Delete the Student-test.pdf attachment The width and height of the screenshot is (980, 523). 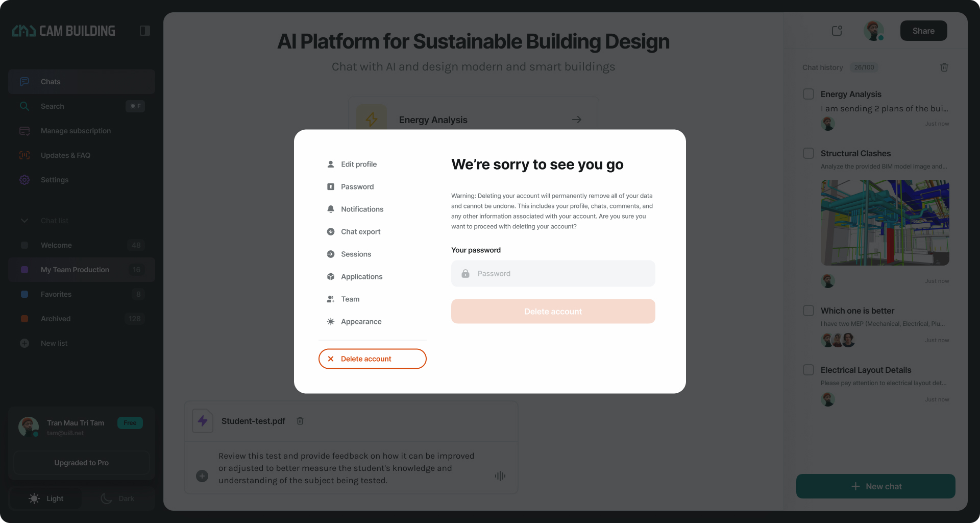(300, 421)
